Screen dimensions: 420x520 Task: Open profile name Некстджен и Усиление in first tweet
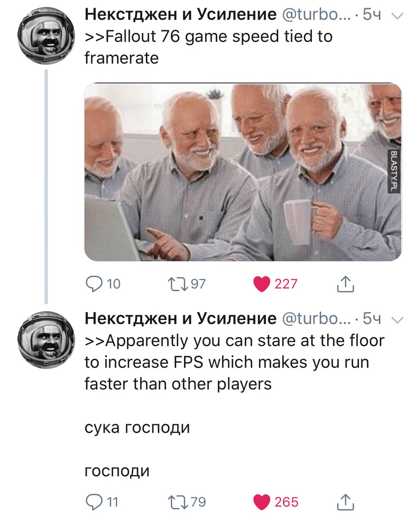(x=180, y=15)
